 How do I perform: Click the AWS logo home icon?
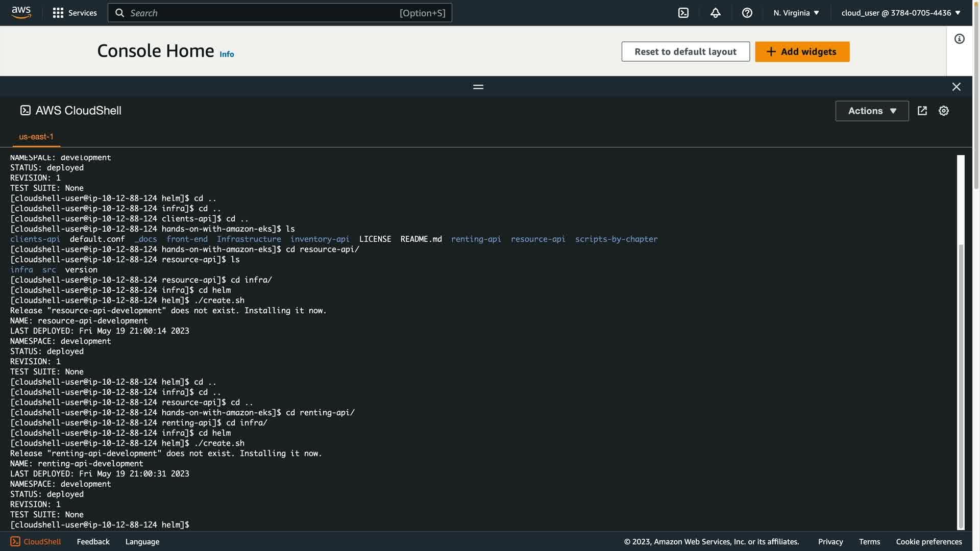click(x=21, y=12)
